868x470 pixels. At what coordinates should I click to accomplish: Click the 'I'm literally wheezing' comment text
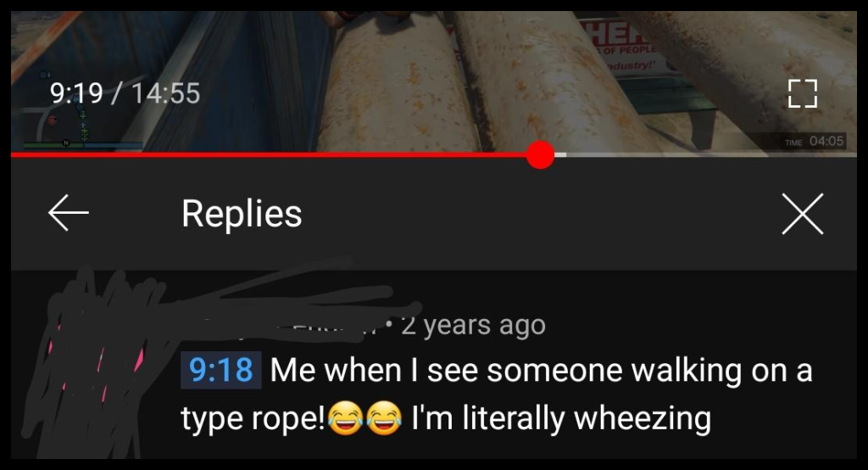(561, 418)
